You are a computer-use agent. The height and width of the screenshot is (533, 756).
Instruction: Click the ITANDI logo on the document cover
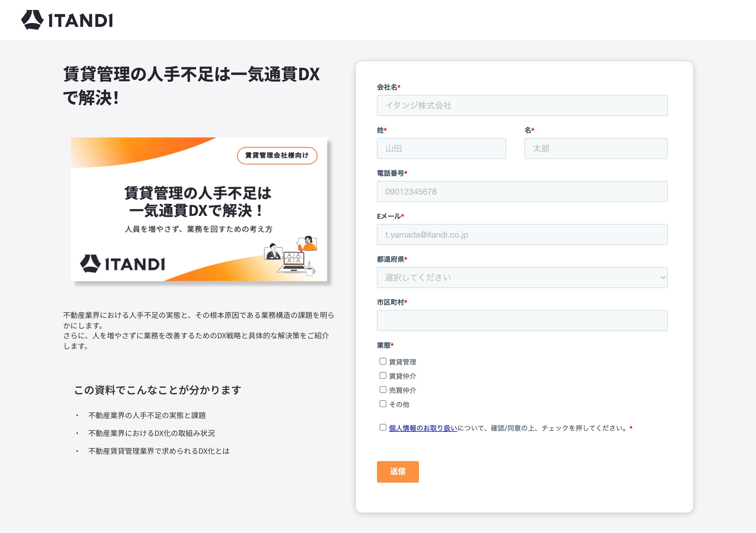coord(123,264)
